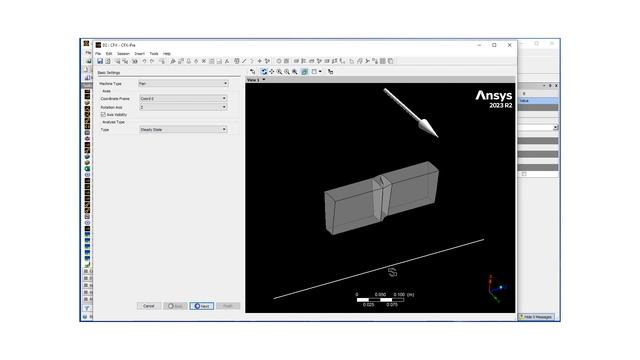This screenshot has height=360, width=640.
Task: Select the Pan tool in viewer toolbar
Action: tap(272, 72)
